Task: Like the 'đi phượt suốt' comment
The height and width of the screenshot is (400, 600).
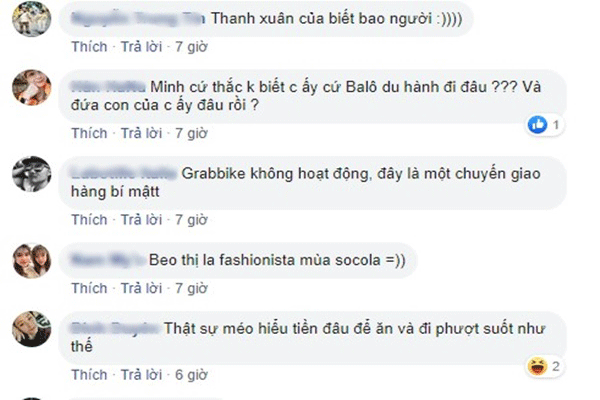Action: click(90, 375)
